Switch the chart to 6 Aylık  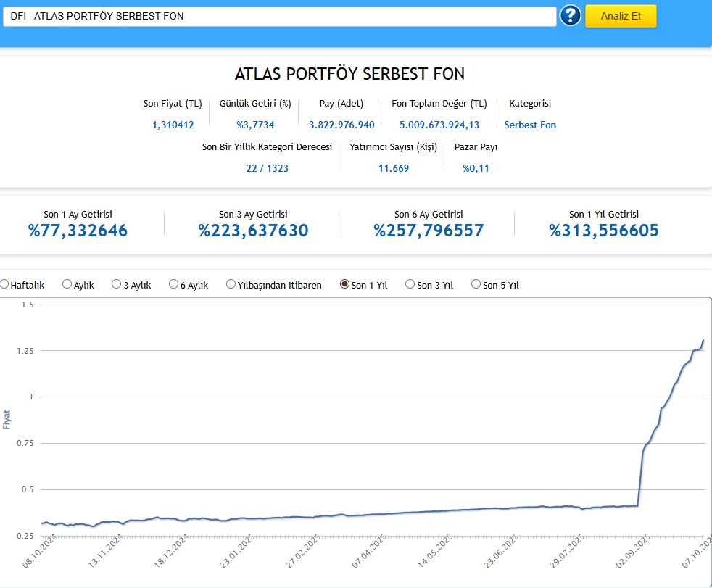click(x=174, y=285)
